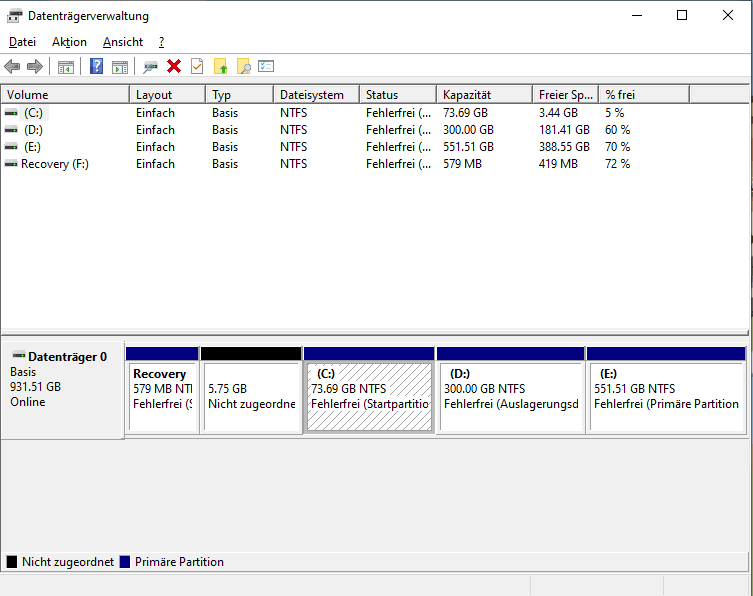Open the ? help menu
The height and width of the screenshot is (596, 753).
click(x=162, y=42)
